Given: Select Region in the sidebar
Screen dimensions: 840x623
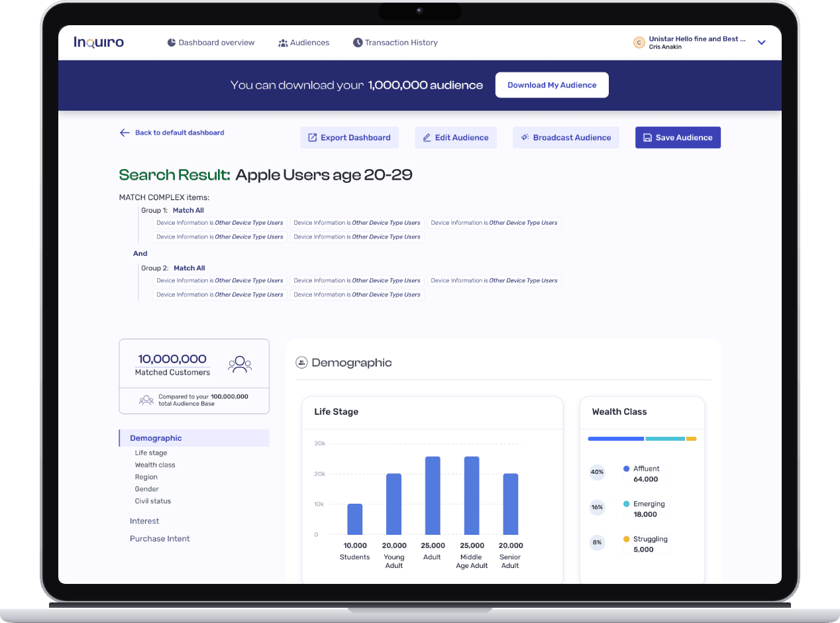Looking at the screenshot, I should [146, 477].
